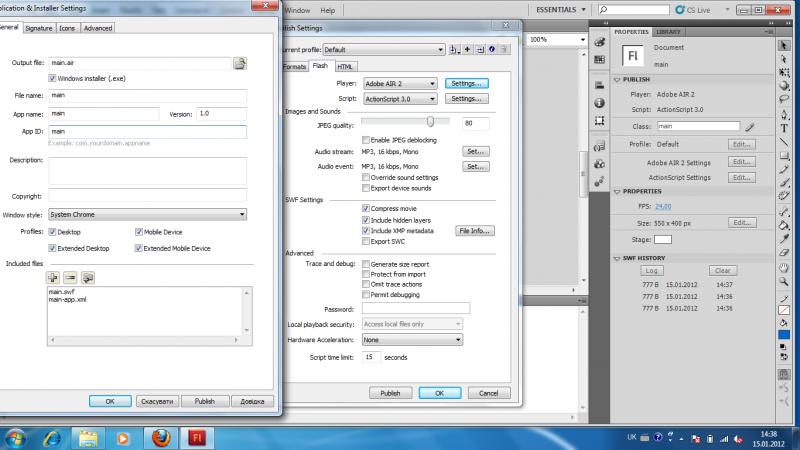Select the Brush tool
Viewport: 800px width, 450px height.
784,183
